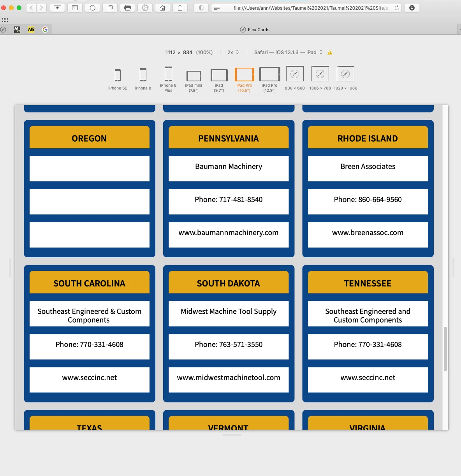Viewport: 461px width, 476px height.
Task: Go forward with the Safari forward arrow
Action: (42, 8)
